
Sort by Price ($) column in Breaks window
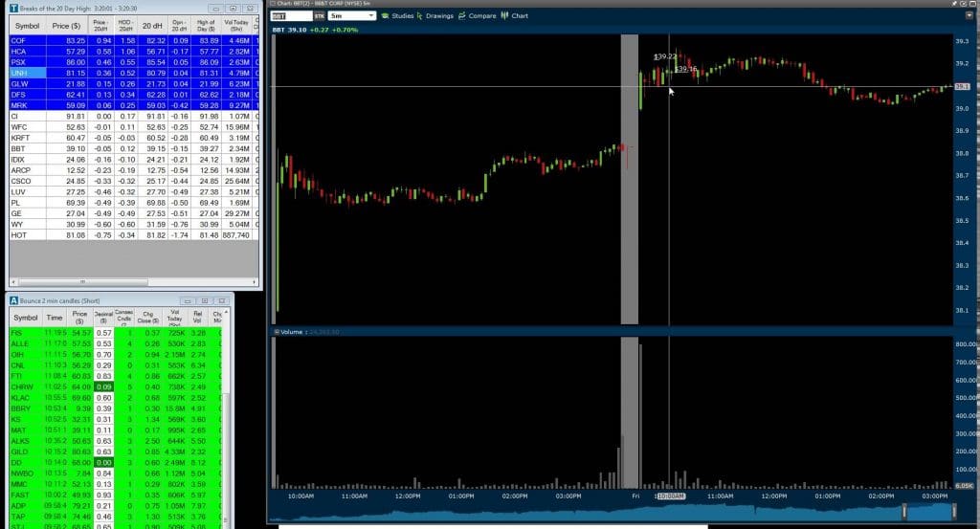pyautogui.click(x=66, y=26)
